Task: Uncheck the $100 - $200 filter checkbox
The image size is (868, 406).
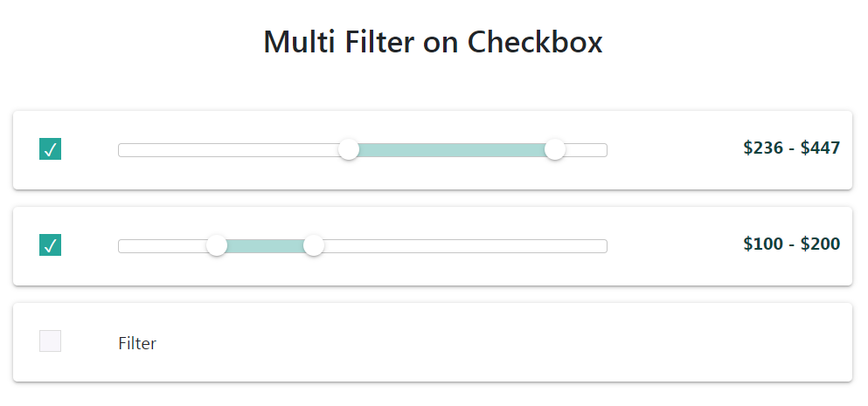Action: pos(51,245)
